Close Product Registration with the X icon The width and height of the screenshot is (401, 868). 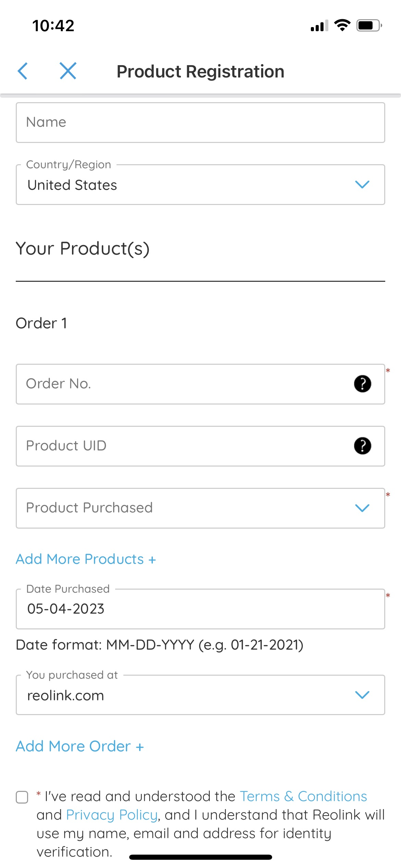click(68, 71)
